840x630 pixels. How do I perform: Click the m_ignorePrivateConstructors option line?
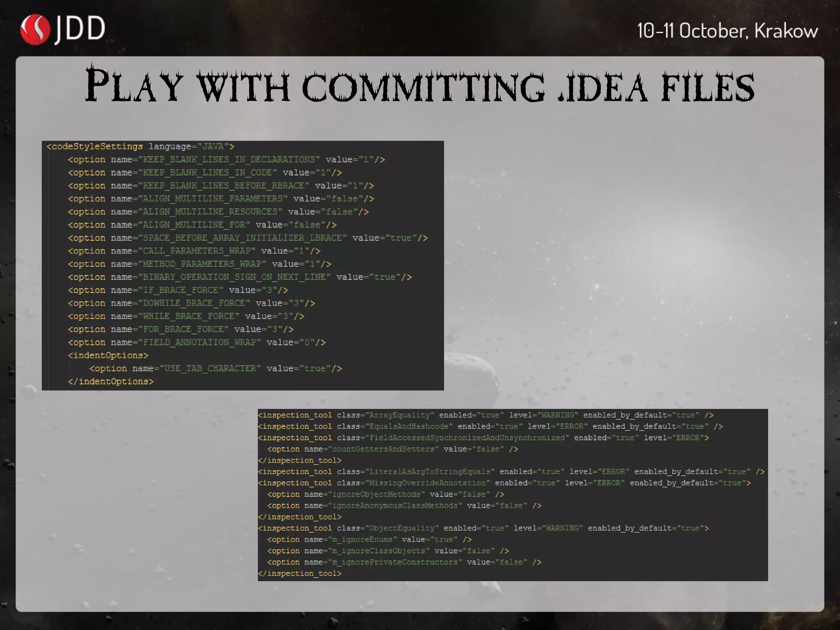pyautogui.click(x=404, y=562)
